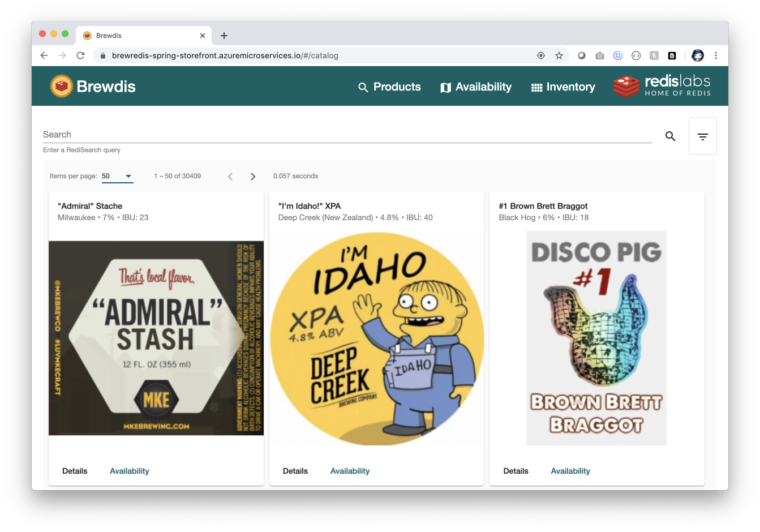
Task: Click the Brewdis title text
Action: coord(106,87)
